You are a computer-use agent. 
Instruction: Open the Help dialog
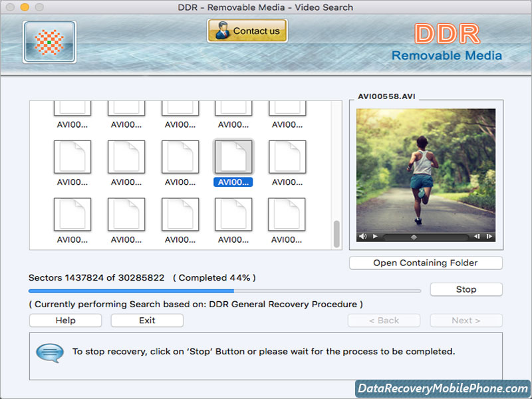(x=65, y=321)
